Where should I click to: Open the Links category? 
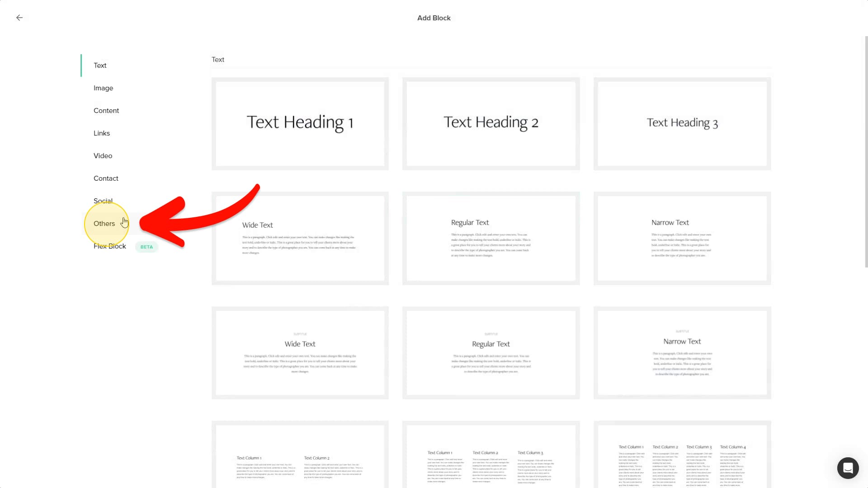click(x=102, y=133)
